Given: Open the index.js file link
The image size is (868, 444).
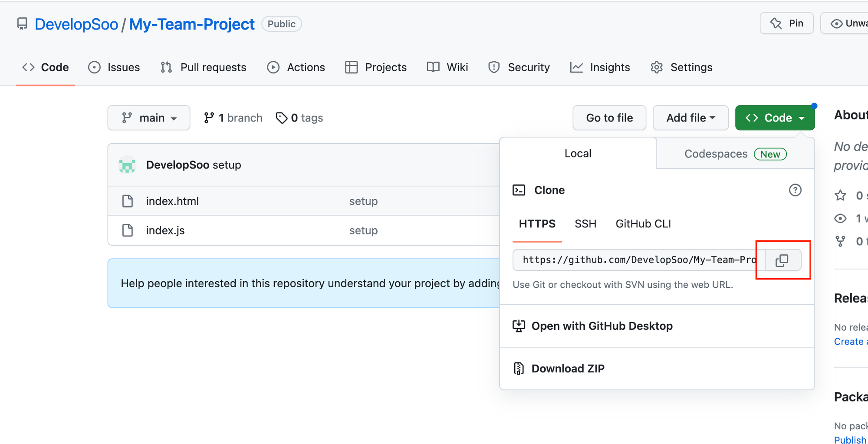Looking at the screenshot, I should point(165,230).
